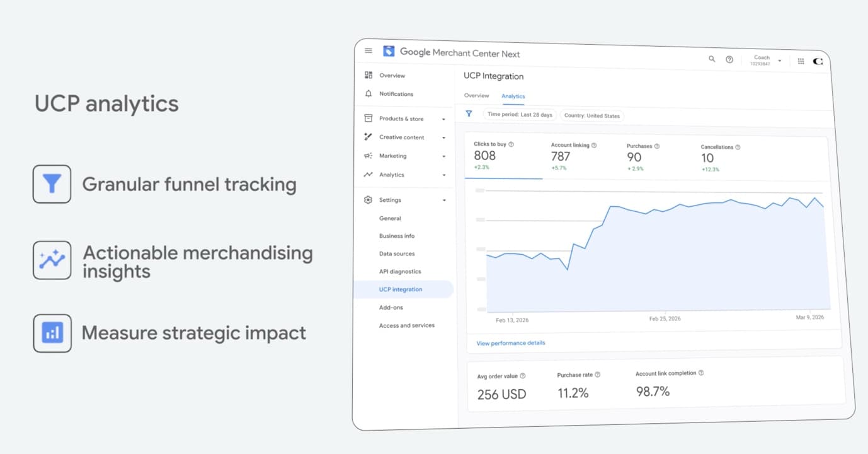Screen dimensions: 868x454
Task: Expand the Creative content section arrow
Action: pos(444,138)
